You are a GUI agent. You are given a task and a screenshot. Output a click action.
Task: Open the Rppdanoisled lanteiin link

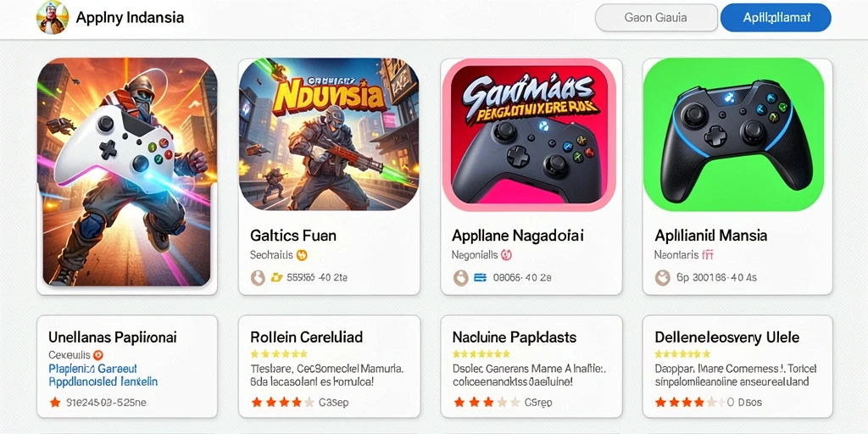click(103, 381)
